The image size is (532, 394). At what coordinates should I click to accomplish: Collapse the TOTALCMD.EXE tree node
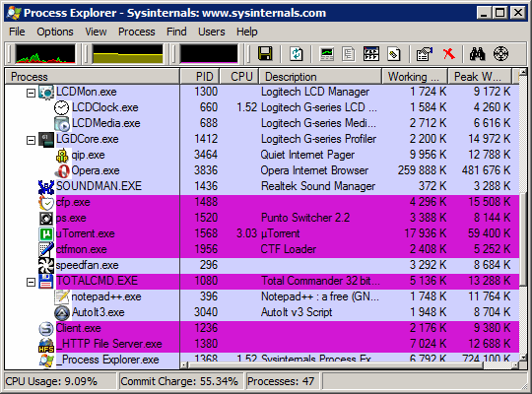[x=31, y=282]
